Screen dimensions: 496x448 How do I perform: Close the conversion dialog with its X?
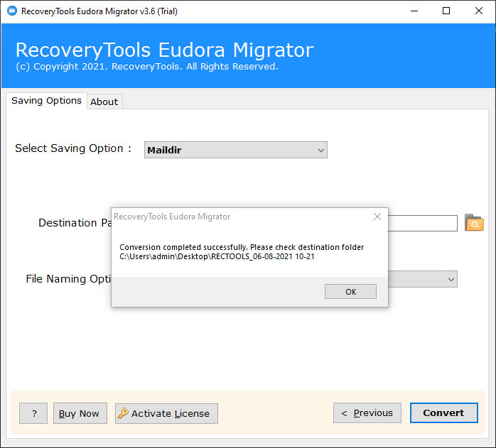point(377,217)
